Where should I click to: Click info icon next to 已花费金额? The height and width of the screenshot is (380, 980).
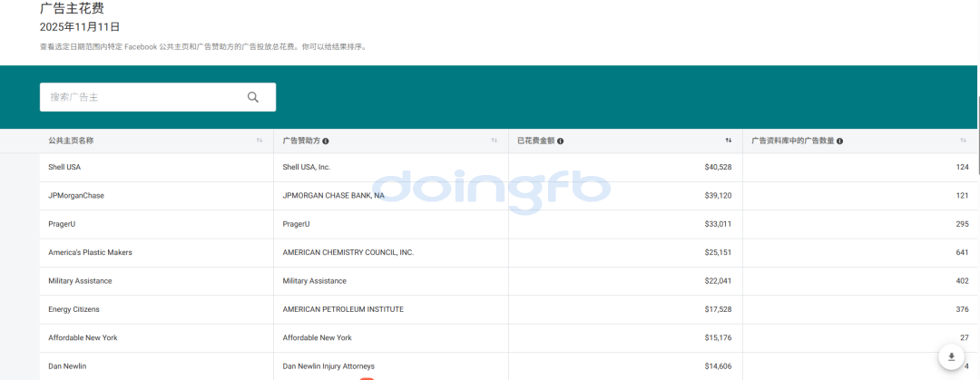[561, 141]
